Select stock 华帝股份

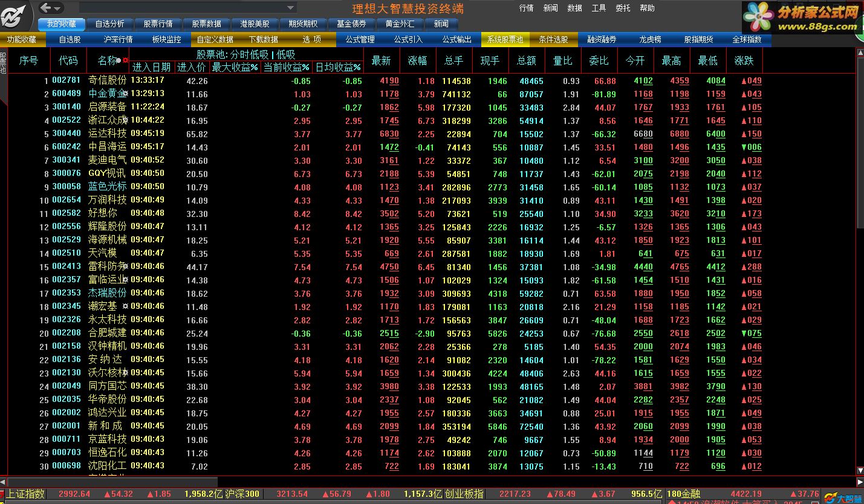108,399
